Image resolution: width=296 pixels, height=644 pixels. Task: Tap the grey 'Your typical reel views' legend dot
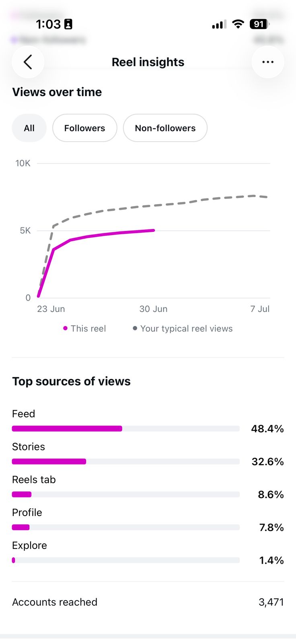coord(135,328)
